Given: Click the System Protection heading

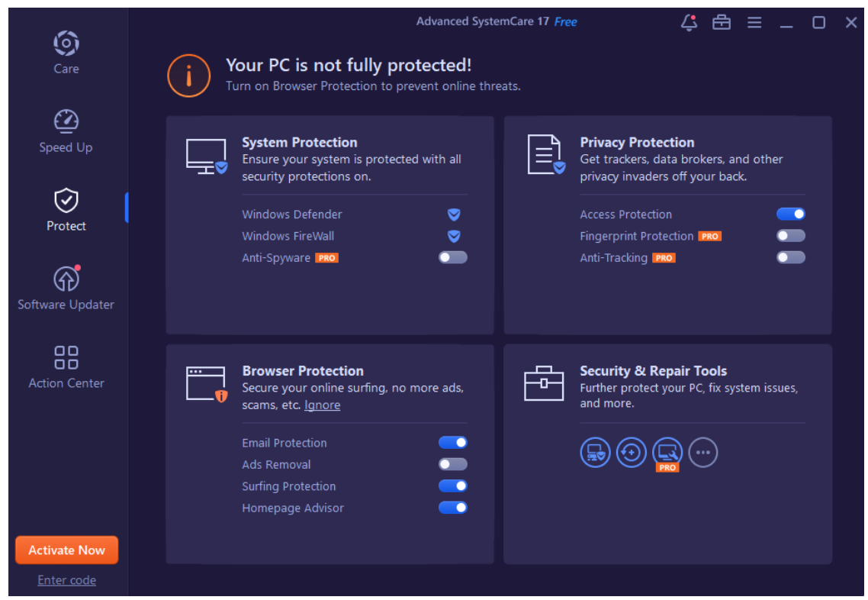Looking at the screenshot, I should tap(300, 143).
